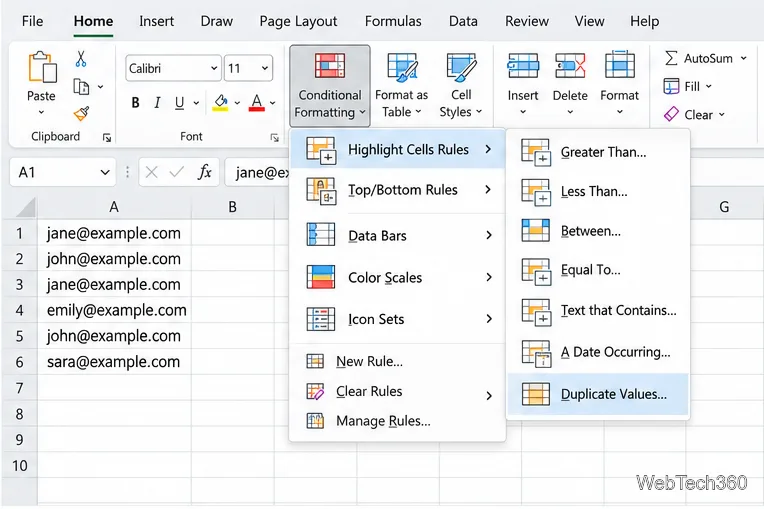Click the Fill button
This screenshot has width=764, height=509.
(x=688, y=87)
